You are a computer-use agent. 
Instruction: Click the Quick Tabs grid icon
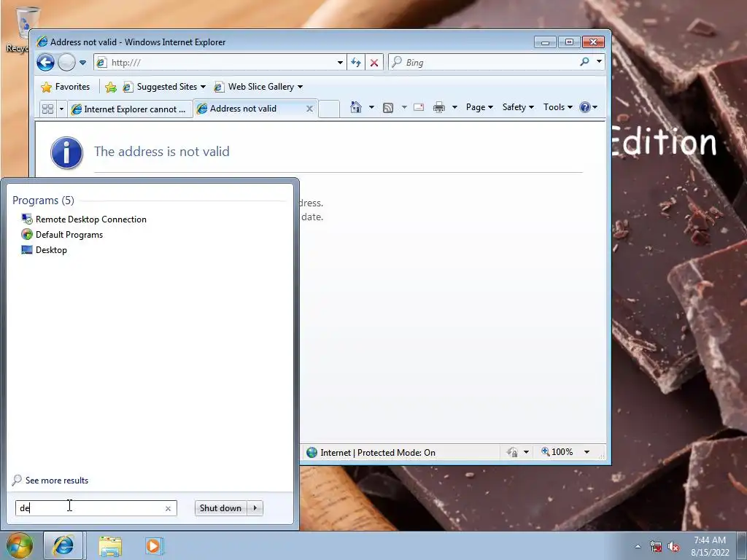pos(47,109)
